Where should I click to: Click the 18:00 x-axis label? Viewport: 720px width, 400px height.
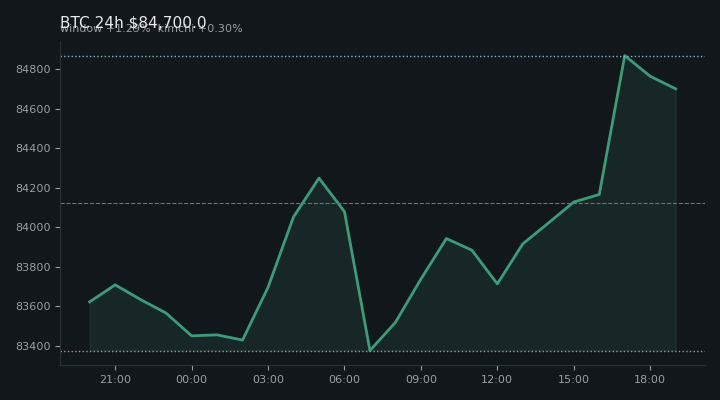pos(650,379)
